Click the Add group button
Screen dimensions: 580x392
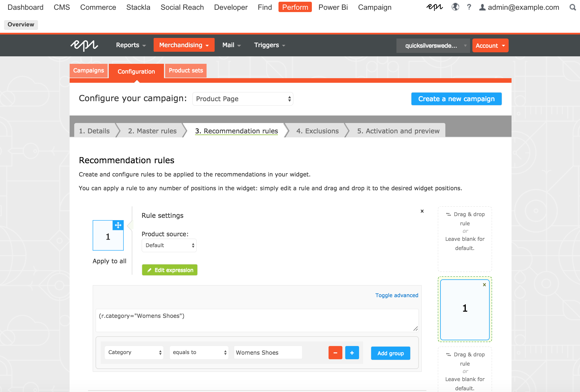[390, 353]
